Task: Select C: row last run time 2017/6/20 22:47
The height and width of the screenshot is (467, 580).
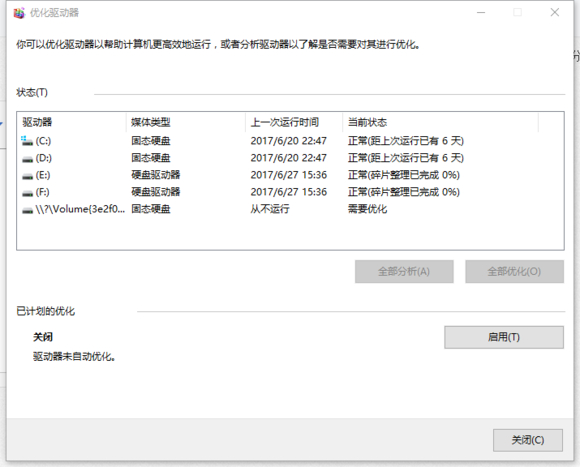Action: pos(289,141)
